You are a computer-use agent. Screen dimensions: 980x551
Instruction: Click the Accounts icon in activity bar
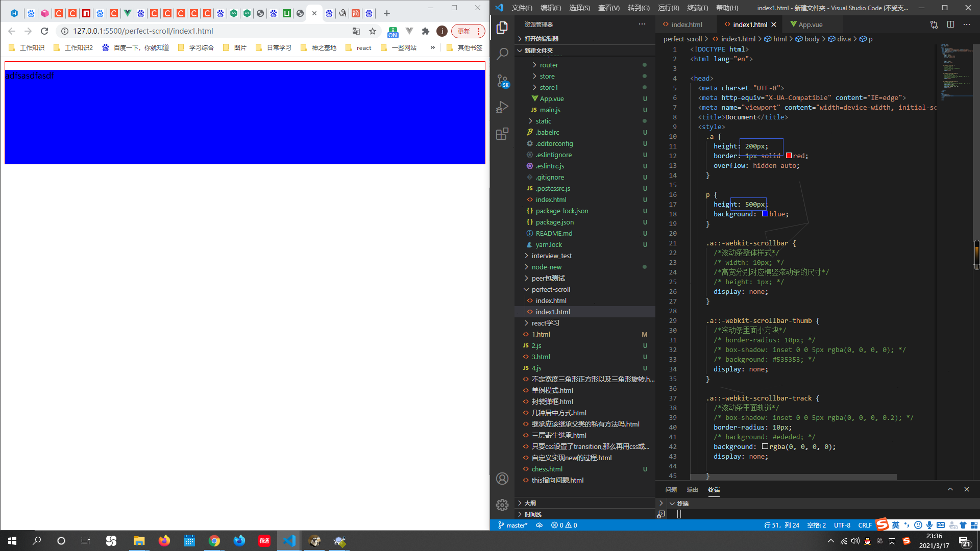[502, 479]
